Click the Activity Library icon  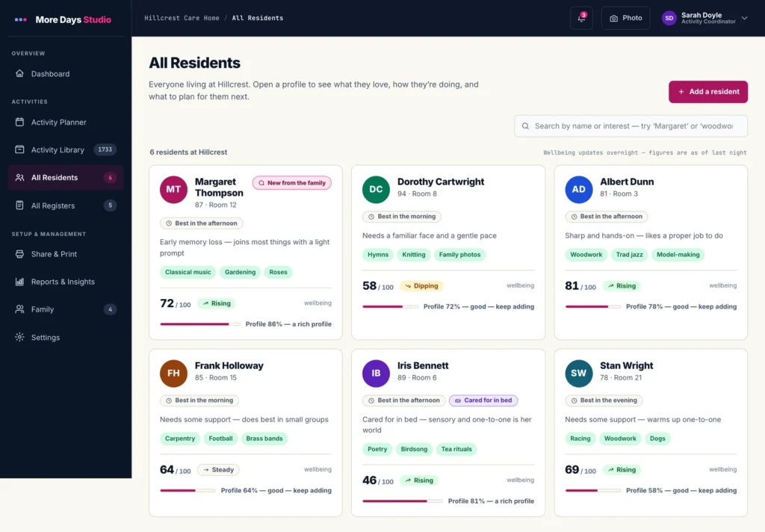click(19, 150)
